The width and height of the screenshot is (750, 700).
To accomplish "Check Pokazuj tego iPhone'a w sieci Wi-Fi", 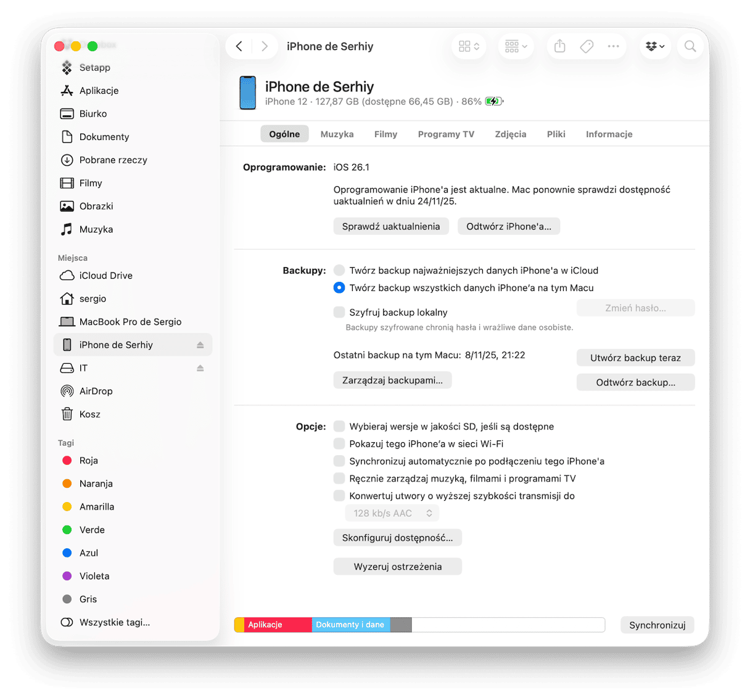I will 339,443.
